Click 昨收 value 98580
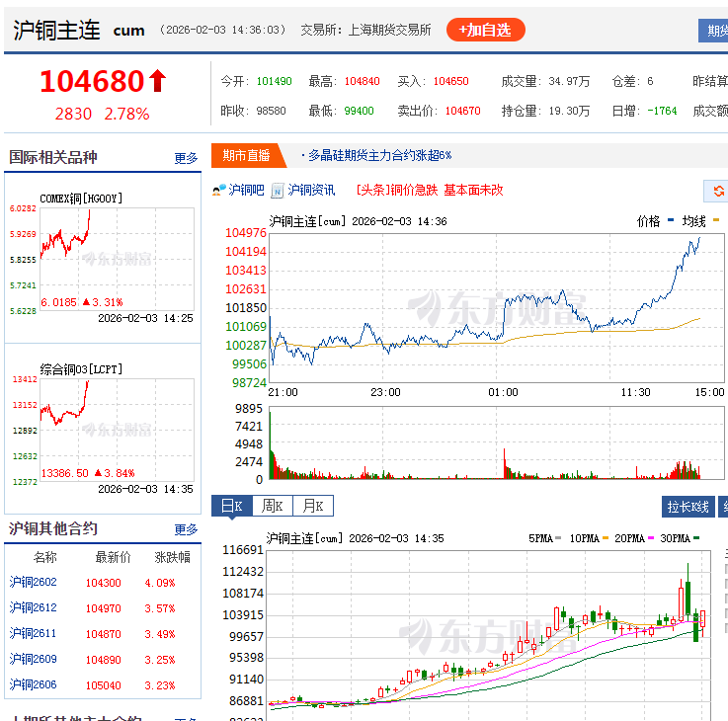 pyautogui.click(x=271, y=111)
